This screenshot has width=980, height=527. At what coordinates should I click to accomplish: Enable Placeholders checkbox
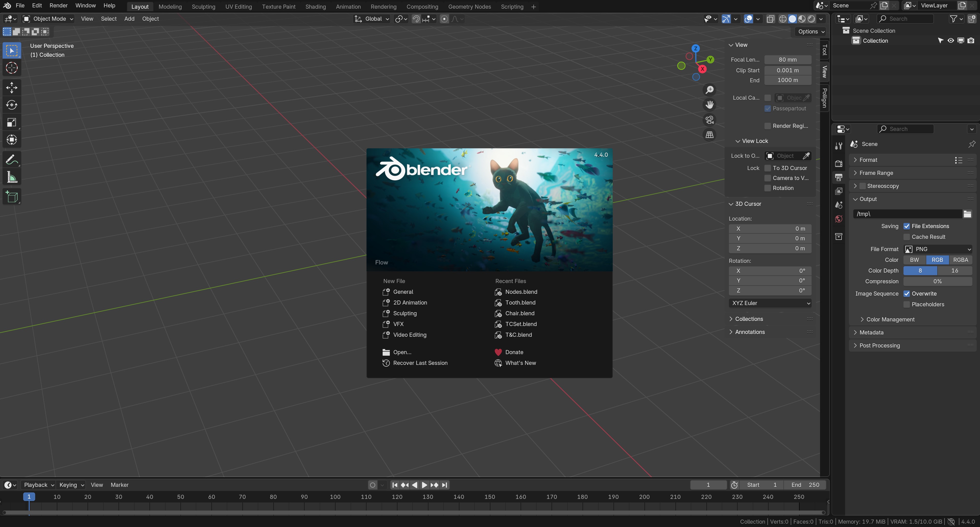pos(907,304)
